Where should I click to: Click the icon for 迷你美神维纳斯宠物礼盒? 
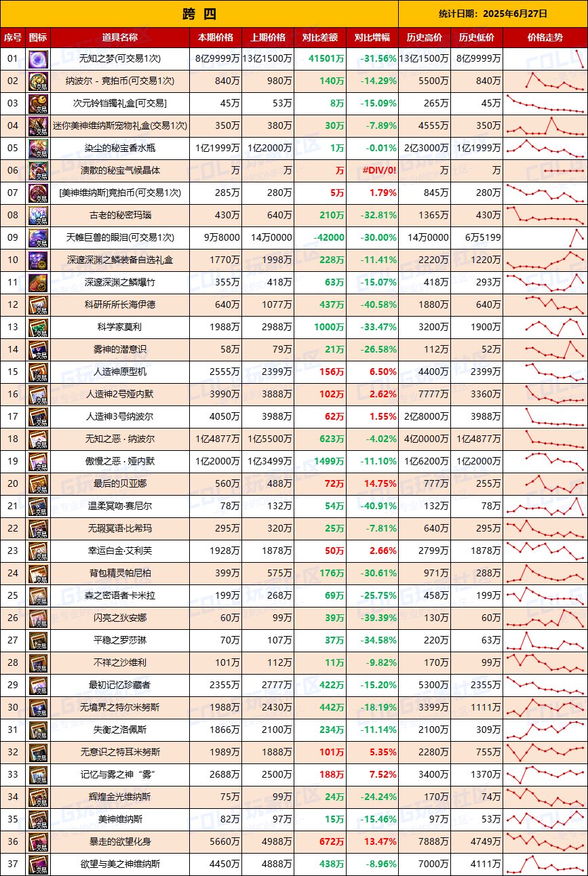click(38, 126)
